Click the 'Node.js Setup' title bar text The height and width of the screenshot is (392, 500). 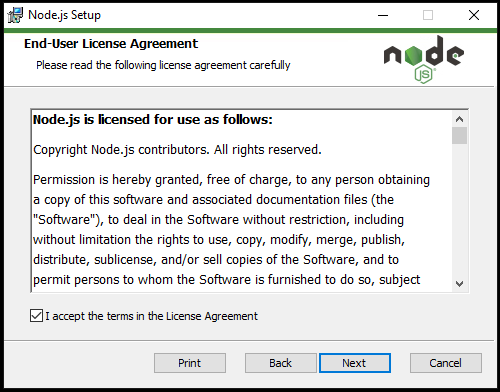64,15
